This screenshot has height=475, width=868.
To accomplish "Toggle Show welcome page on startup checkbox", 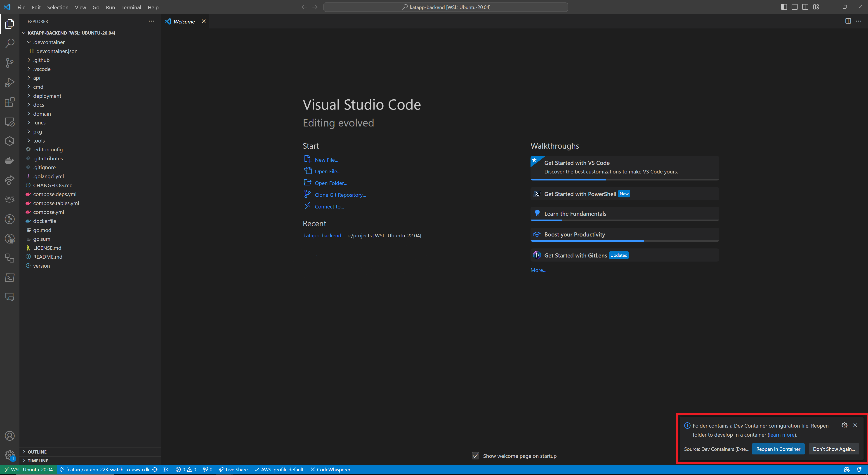I will pyautogui.click(x=475, y=456).
